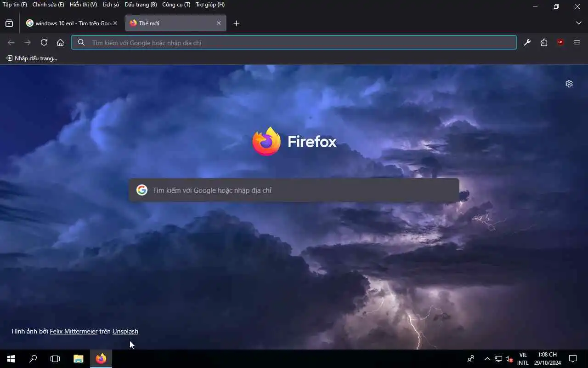
Task: Open the volume tray icon
Action: (x=509, y=359)
